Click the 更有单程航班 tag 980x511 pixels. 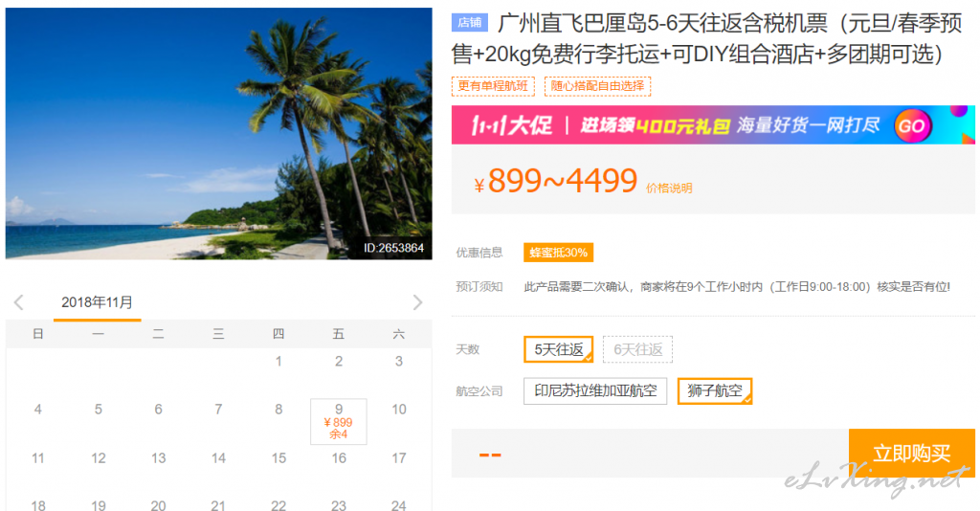click(x=493, y=86)
